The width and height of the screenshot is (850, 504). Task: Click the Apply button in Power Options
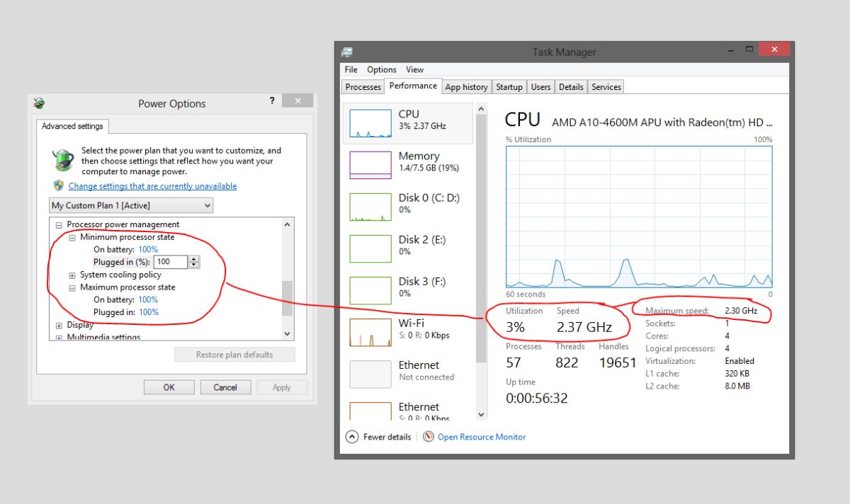(282, 387)
